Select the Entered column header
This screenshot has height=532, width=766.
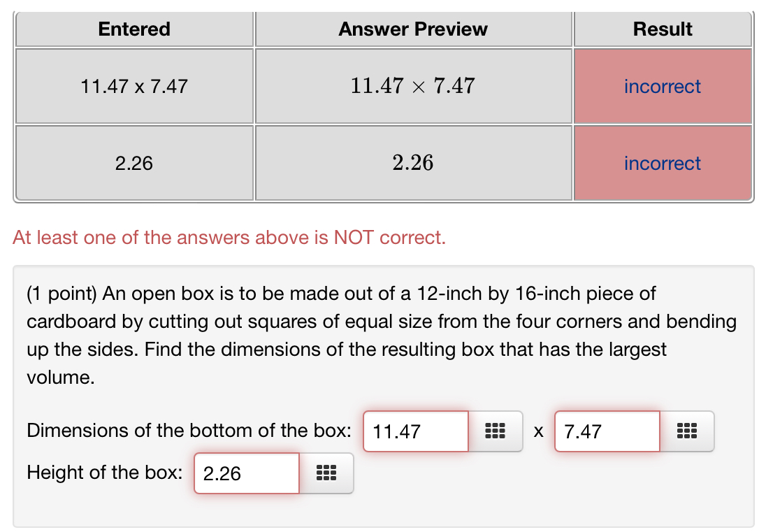click(133, 29)
